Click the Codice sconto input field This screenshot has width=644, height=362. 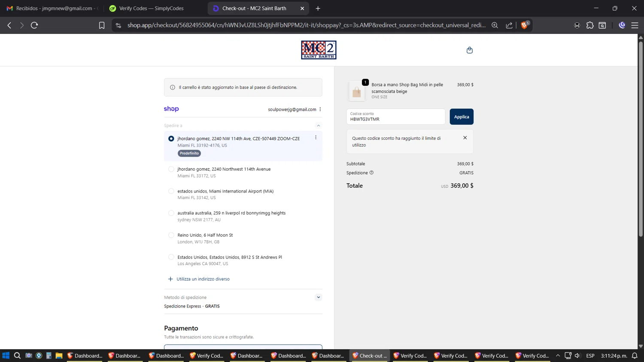pyautogui.click(x=396, y=117)
